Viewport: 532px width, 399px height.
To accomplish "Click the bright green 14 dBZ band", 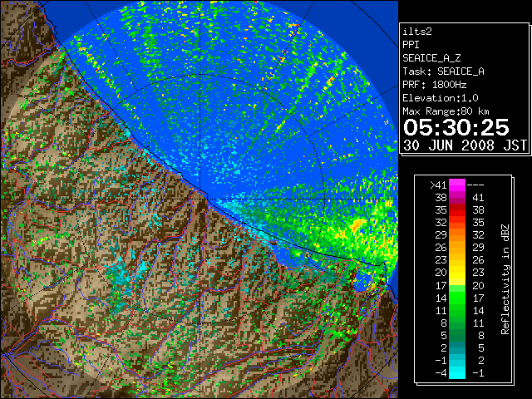I will point(457,298).
